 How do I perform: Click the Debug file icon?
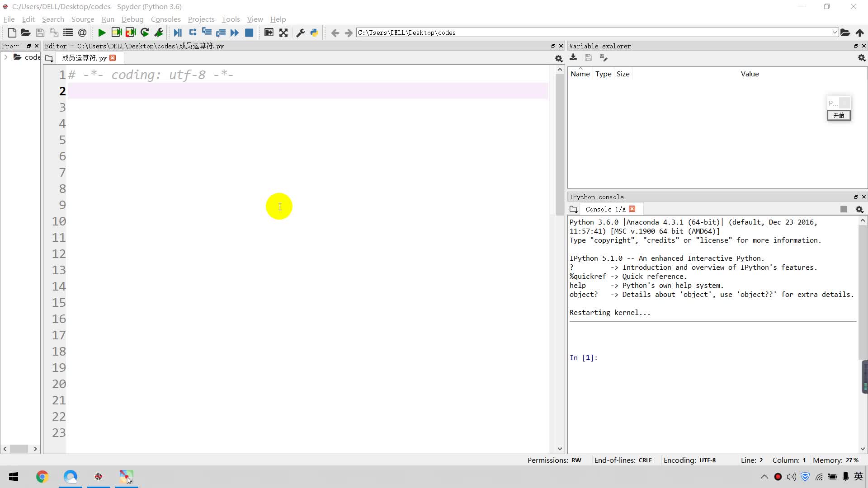point(178,33)
